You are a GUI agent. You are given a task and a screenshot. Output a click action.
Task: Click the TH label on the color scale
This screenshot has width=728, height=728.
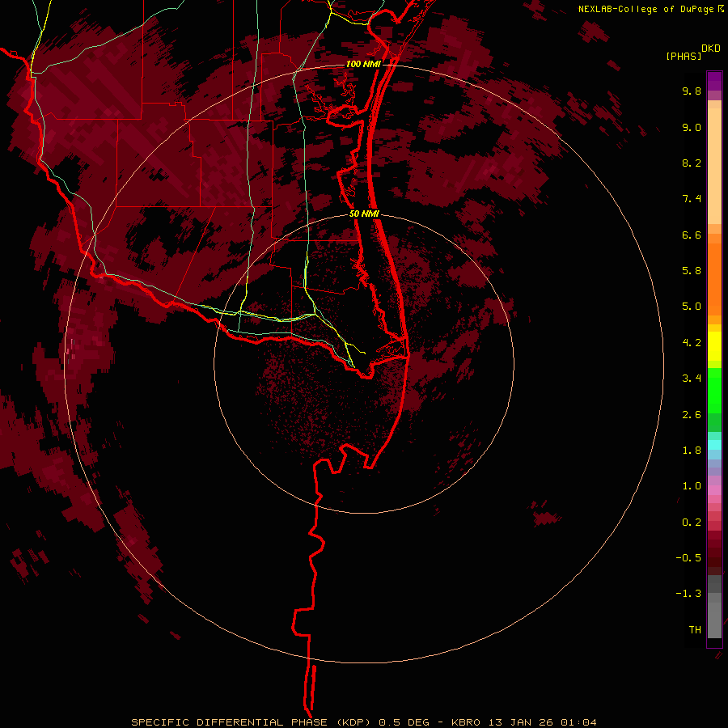(695, 630)
